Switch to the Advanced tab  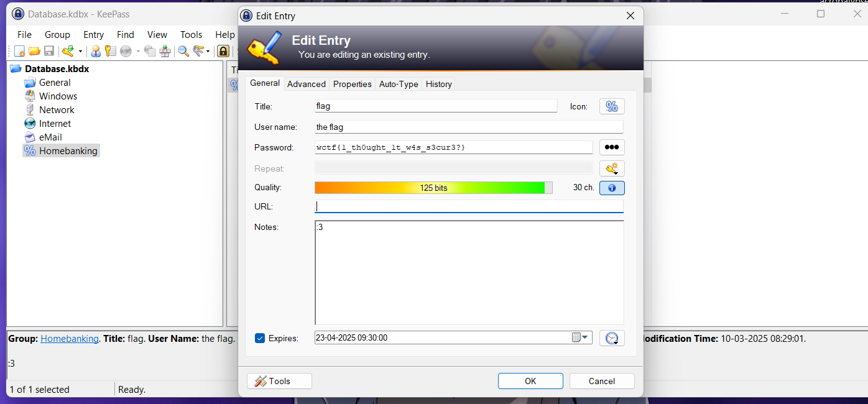[x=307, y=84]
